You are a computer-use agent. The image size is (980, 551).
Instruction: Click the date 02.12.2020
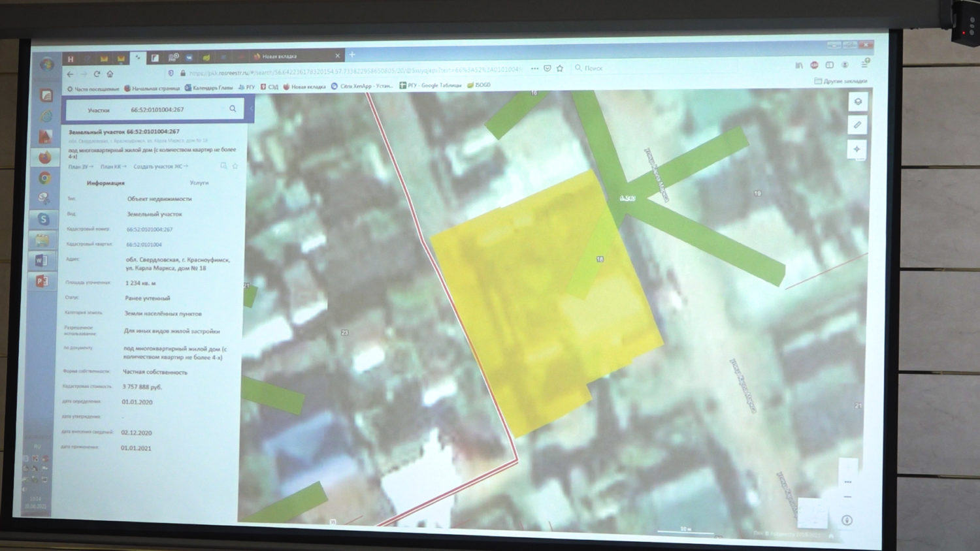136,433
